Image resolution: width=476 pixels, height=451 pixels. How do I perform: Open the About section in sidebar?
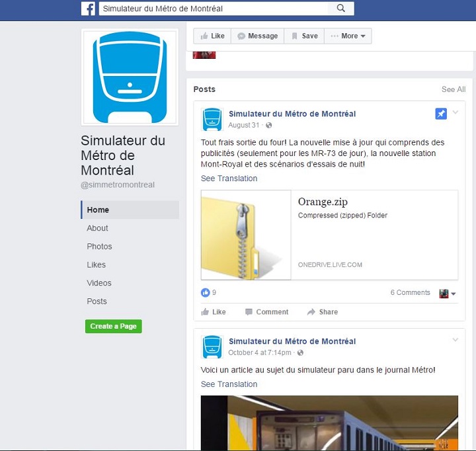coord(97,228)
